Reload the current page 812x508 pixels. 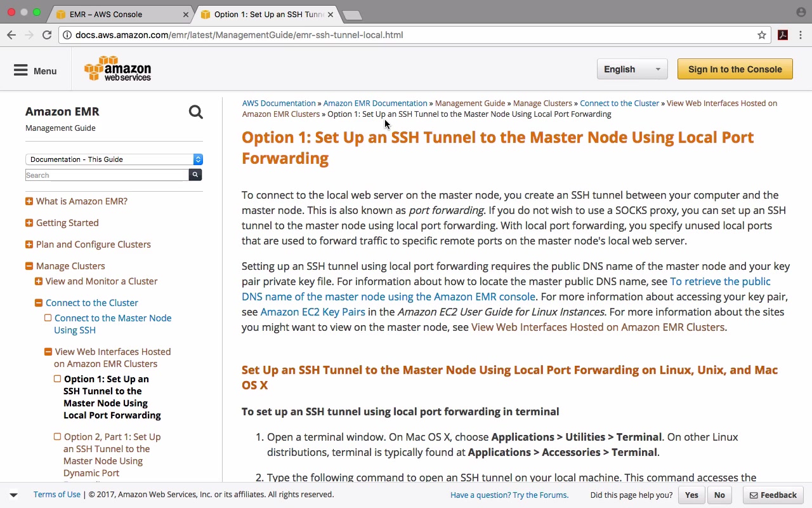coord(47,35)
